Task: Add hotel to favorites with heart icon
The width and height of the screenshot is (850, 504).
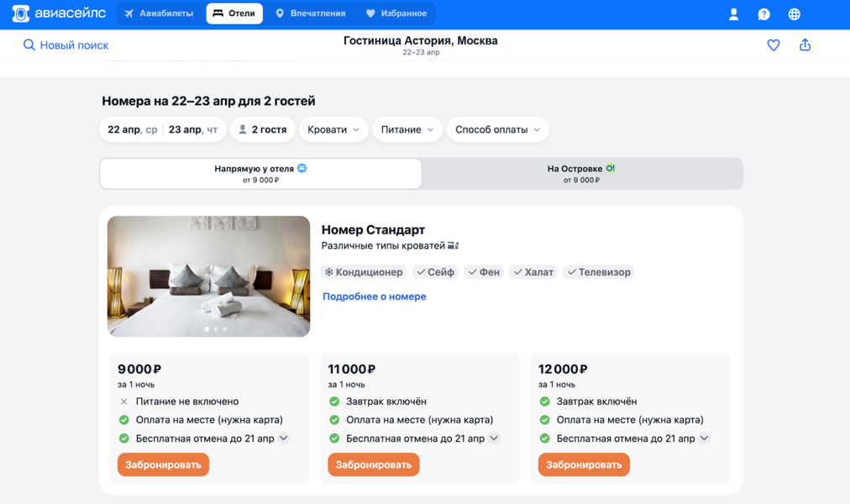Action: click(x=774, y=45)
